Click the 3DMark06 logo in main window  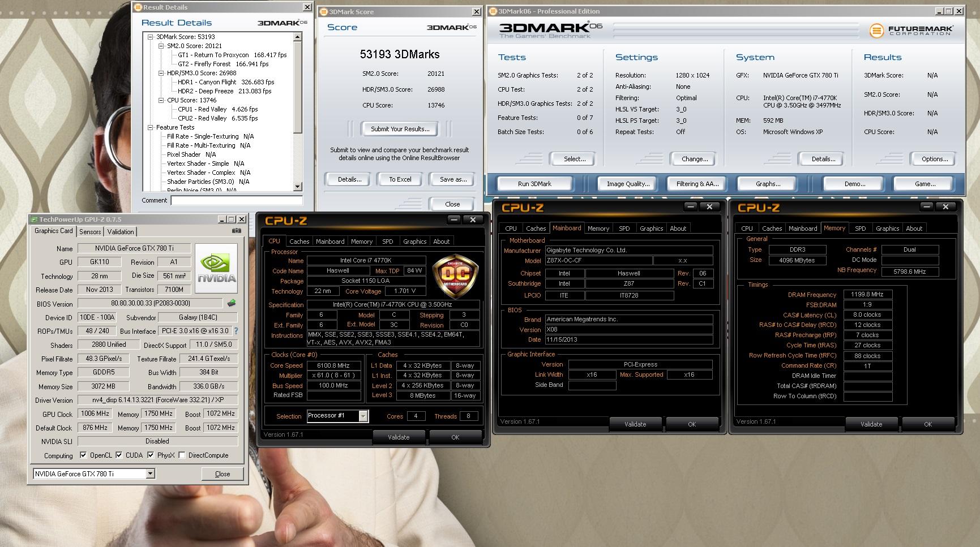[551, 30]
